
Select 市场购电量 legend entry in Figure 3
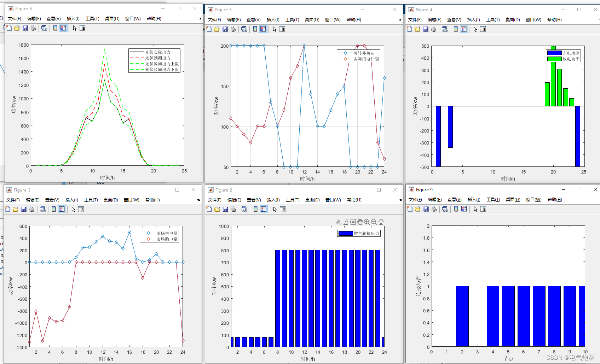160,239
